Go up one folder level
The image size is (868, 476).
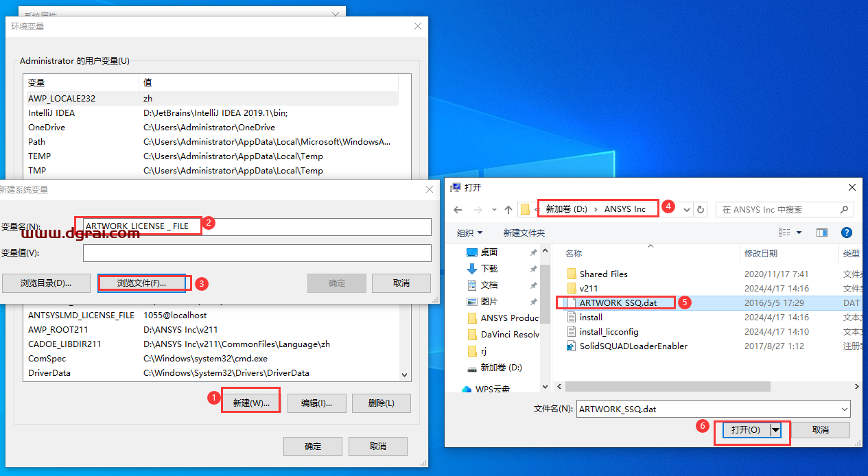508,209
